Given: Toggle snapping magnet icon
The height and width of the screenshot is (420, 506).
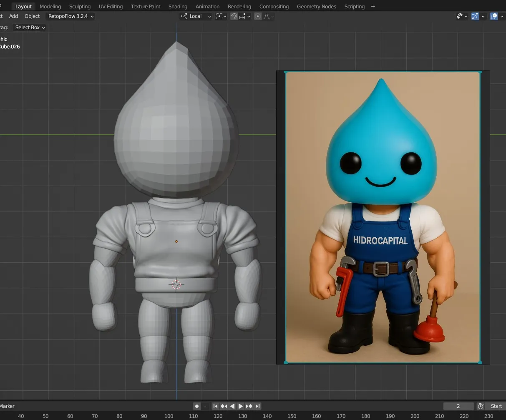Looking at the screenshot, I should (x=234, y=16).
